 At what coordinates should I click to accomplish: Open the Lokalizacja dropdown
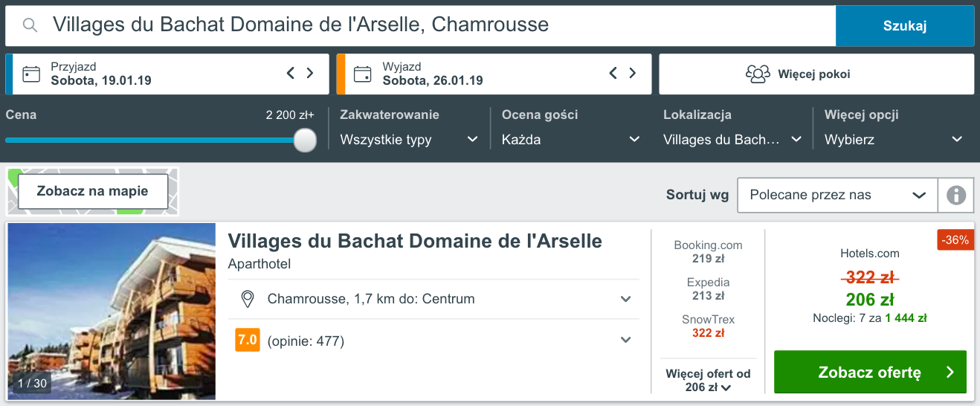coord(732,139)
